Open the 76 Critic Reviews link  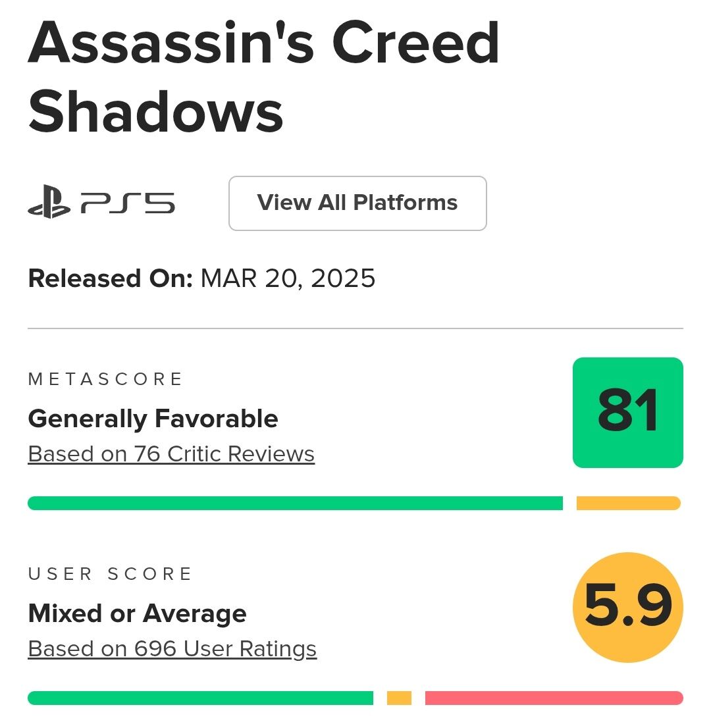171,454
